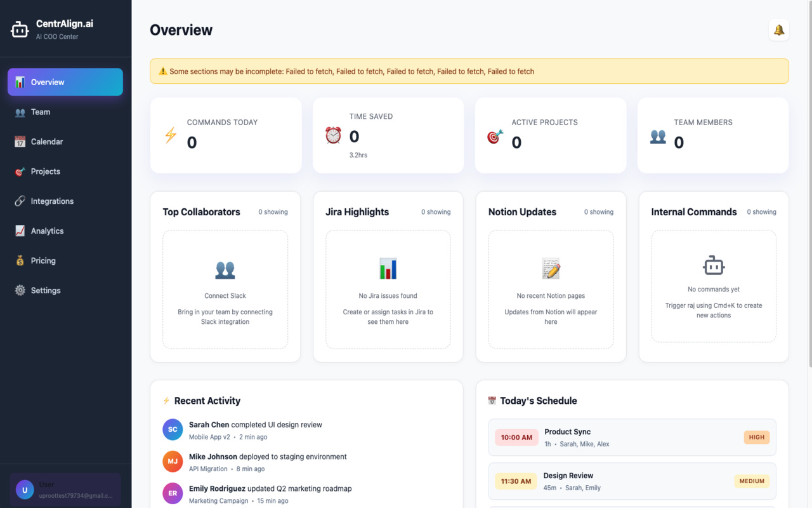Click the 'AI COO Center' subtitle
Image resolution: width=812 pixels, height=508 pixels.
[x=58, y=37]
